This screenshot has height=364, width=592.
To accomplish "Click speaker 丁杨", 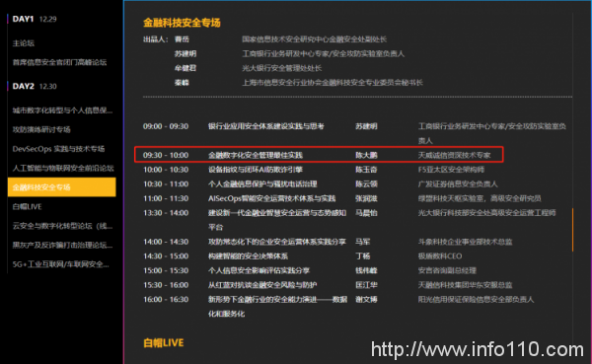I will pyautogui.click(x=362, y=256).
